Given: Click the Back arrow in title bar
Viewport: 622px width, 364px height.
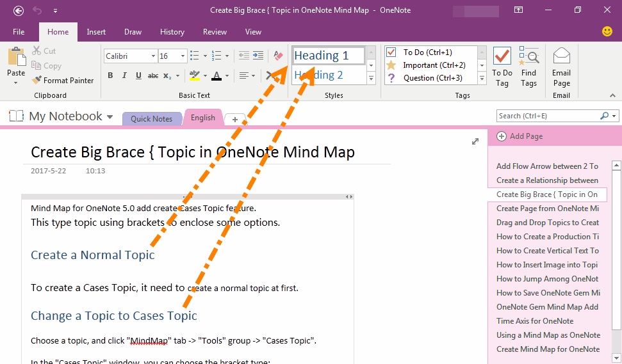Looking at the screenshot, I should pyautogui.click(x=19, y=11).
